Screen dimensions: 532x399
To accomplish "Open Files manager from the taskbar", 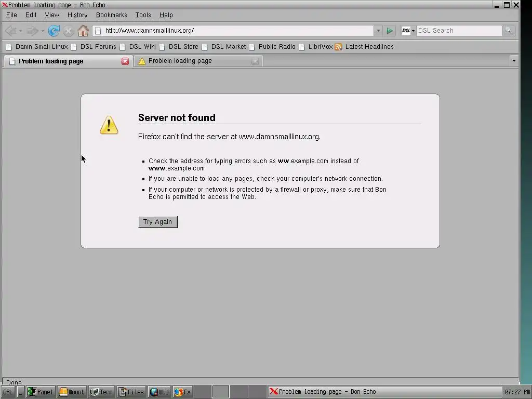I will click(131, 392).
